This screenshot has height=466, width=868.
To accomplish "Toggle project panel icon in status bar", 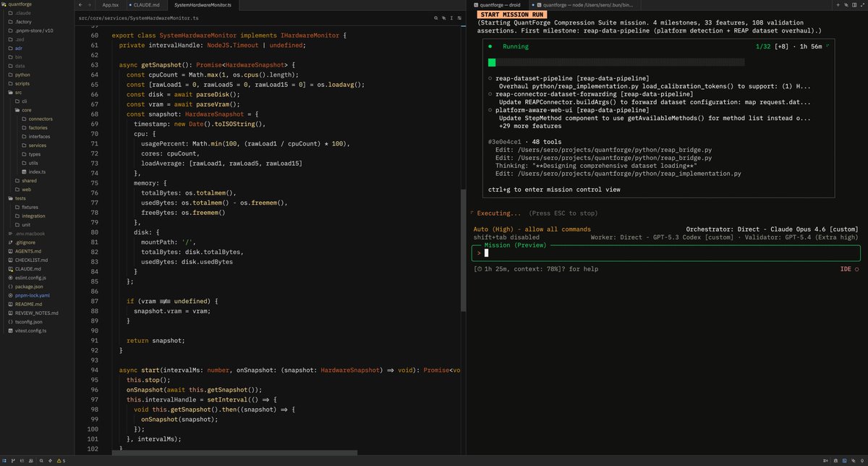I will coord(5,460).
